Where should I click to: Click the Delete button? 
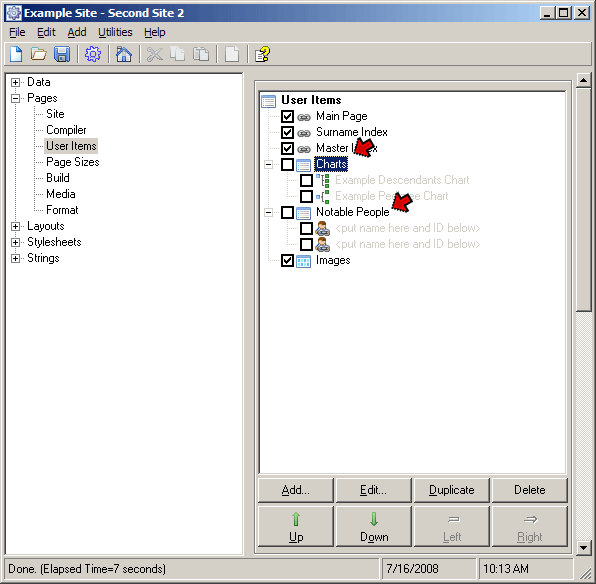(529, 490)
